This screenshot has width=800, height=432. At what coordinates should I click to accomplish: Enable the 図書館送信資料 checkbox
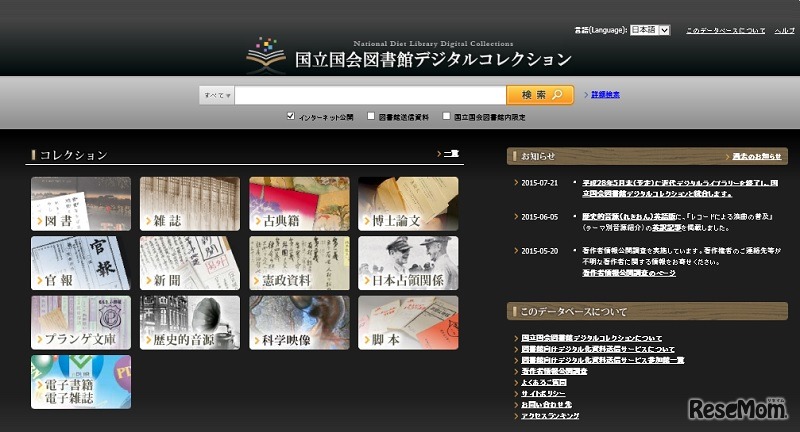point(371,116)
